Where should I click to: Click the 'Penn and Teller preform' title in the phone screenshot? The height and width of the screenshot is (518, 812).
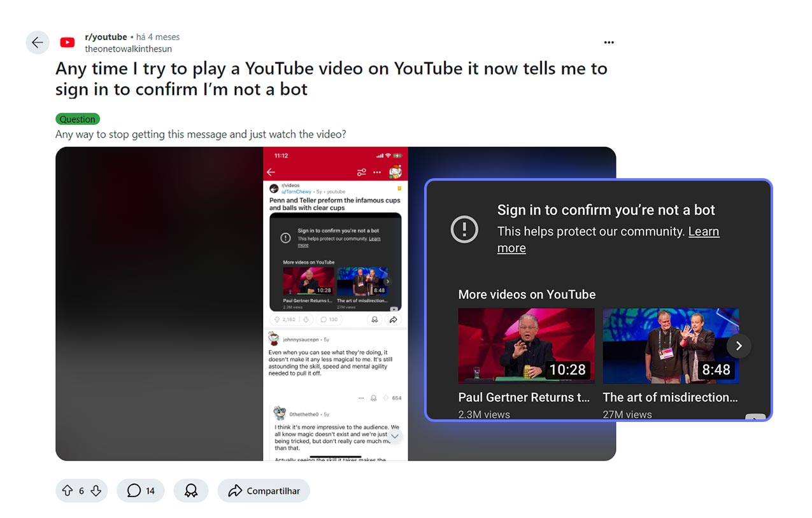[x=334, y=204]
